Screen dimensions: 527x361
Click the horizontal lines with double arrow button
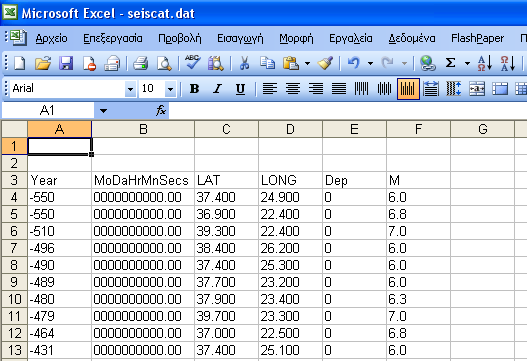coord(431,89)
